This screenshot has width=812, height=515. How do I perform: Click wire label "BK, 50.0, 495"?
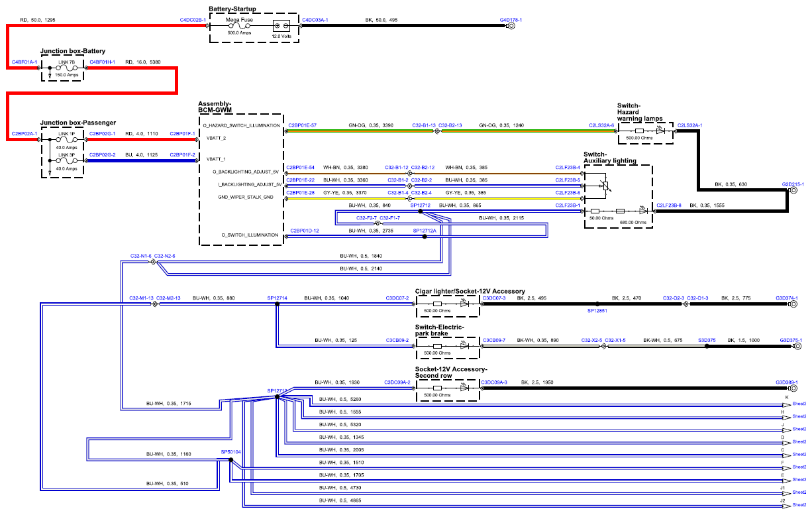coord(381,21)
